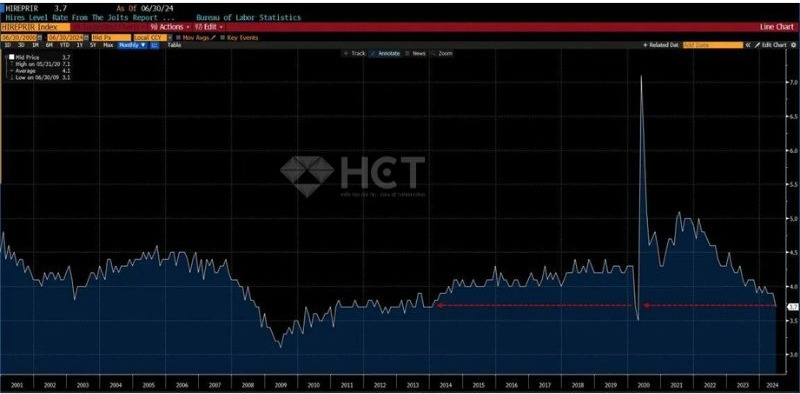Click the 2009 label on time axis
Screen dimensions: 800x394
(x=280, y=385)
